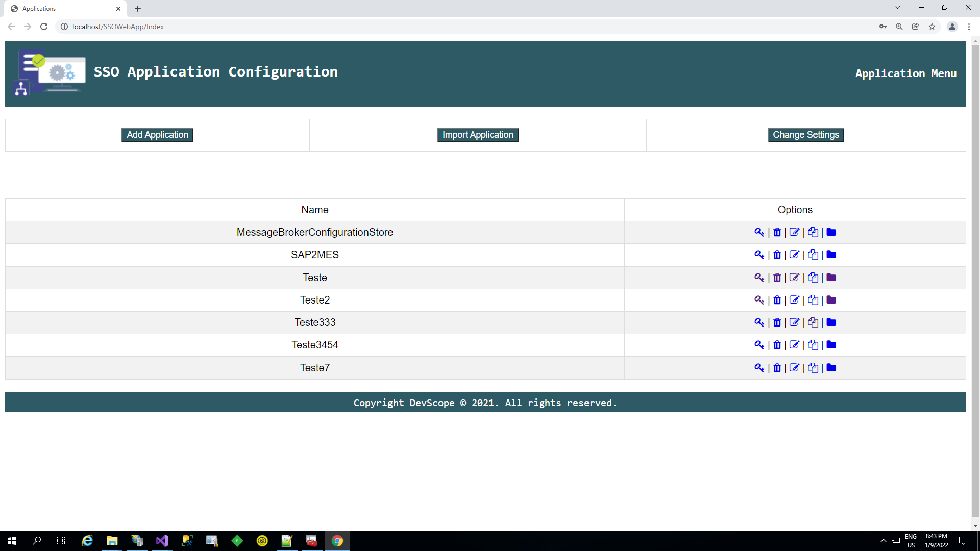Select the Applications browser tab
This screenshot has height=551, width=980.
coord(61,9)
